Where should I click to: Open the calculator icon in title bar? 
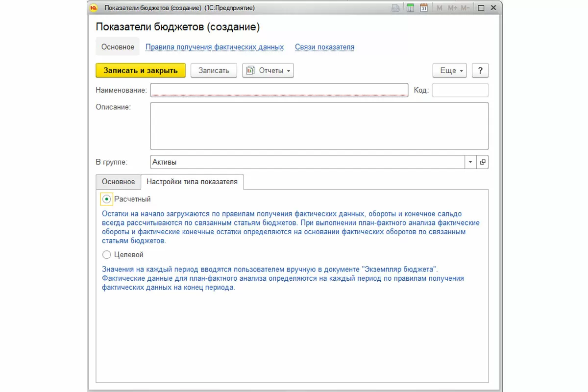411,8
